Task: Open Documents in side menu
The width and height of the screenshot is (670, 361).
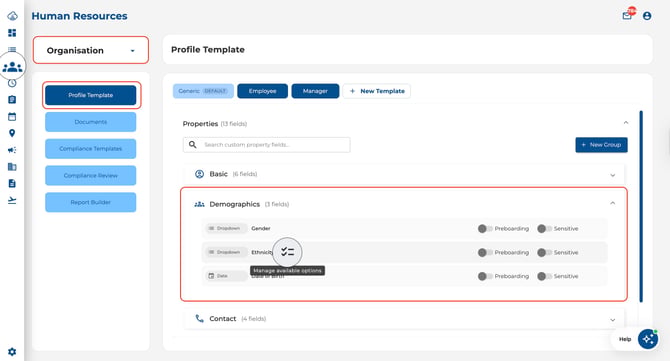Action: click(x=91, y=122)
